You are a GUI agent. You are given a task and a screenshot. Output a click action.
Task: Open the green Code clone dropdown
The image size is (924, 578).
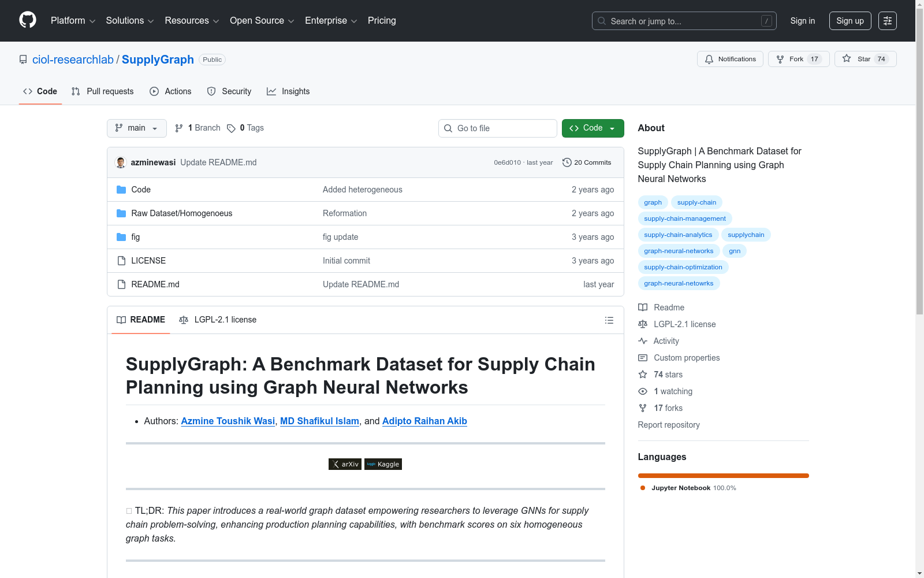pyautogui.click(x=593, y=128)
